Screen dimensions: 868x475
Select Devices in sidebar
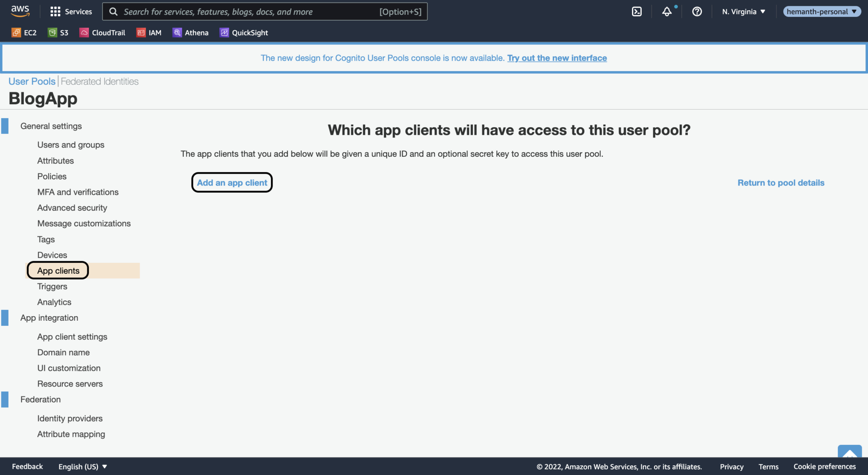(x=52, y=255)
